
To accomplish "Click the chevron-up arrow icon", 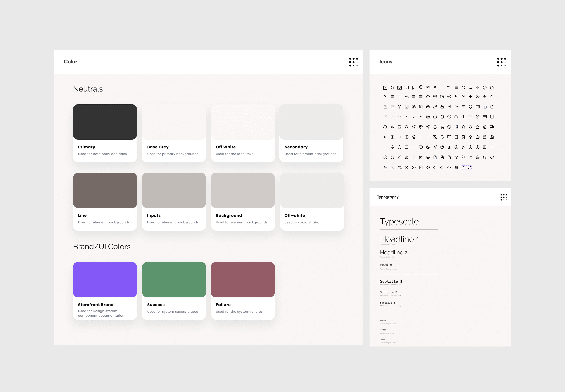I will (x=421, y=117).
